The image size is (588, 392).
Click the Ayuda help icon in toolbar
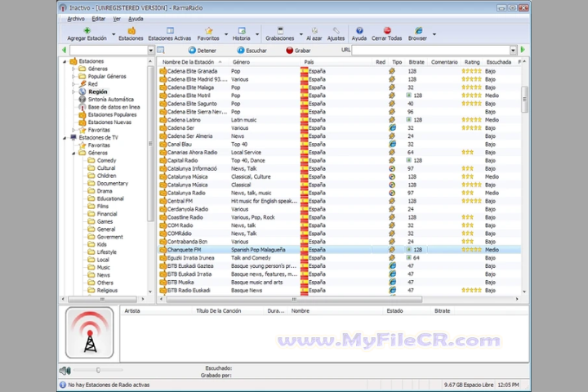point(359,31)
